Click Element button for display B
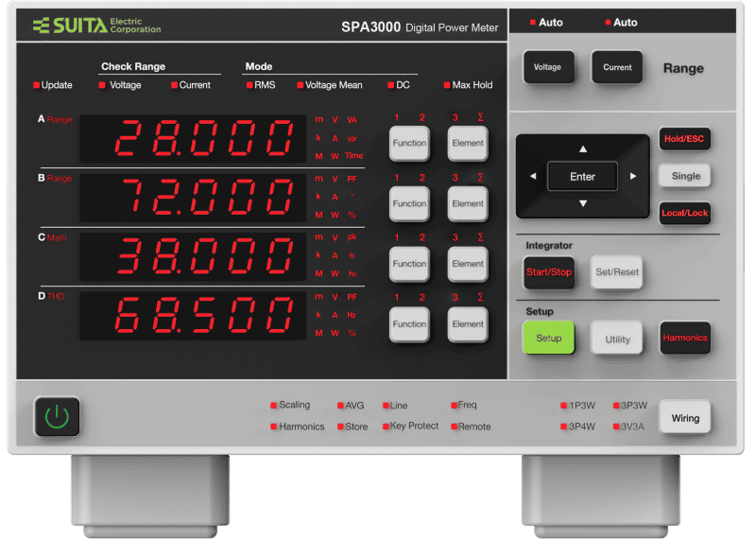Viewport: 756px width, 539px height. pos(468,203)
